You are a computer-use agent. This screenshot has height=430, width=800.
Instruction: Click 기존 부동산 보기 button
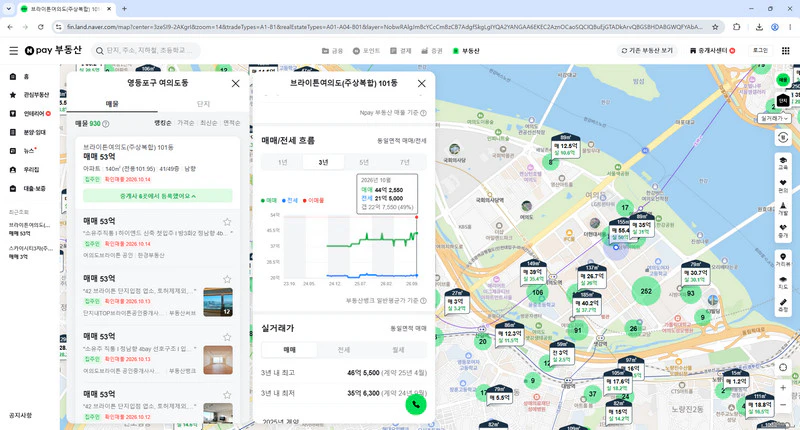click(647, 50)
